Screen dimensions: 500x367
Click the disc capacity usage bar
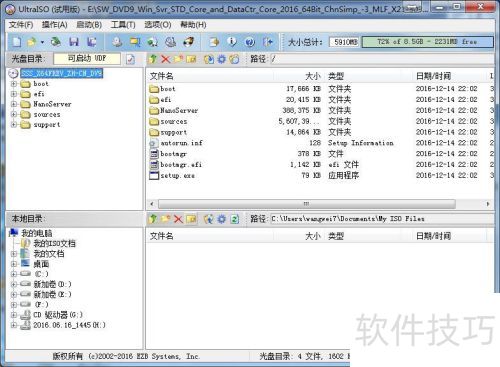tap(427, 42)
